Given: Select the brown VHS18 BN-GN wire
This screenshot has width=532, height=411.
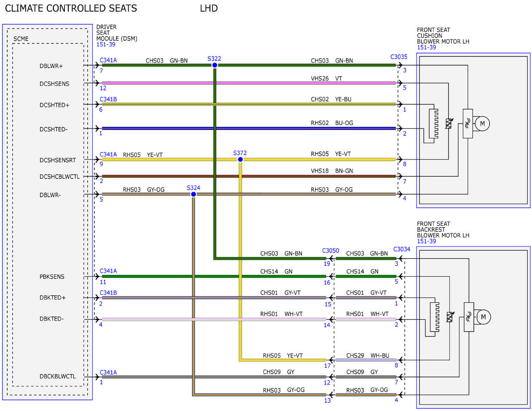Looking at the screenshot, I should (x=249, y=176).
